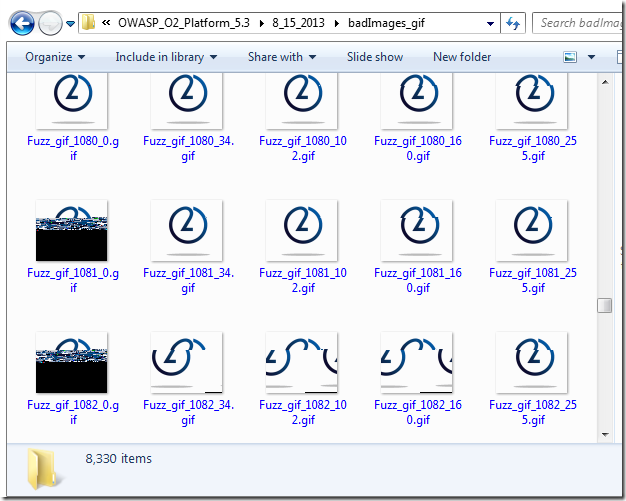
Task: Open the Fuzz_gif_1081_0.gif corrupted thumbnail
Action: pyautogui.click(x=72, y=231)
